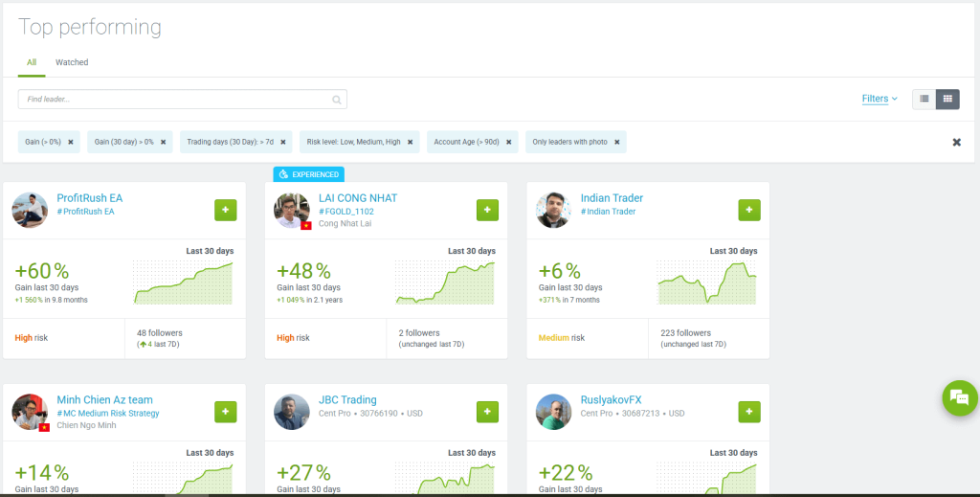Expand the Filters dropdown
Image resolution: width=980 pixels, height=497 pixels.
point(880,99)
